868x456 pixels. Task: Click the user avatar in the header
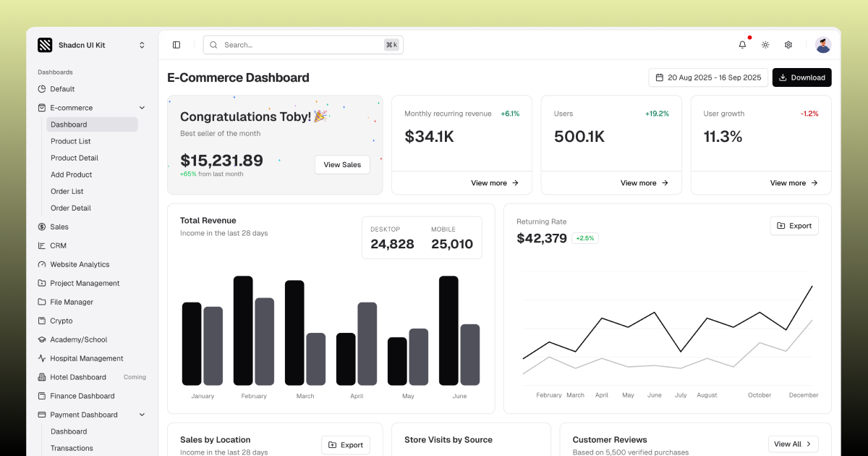pos(822,44)
